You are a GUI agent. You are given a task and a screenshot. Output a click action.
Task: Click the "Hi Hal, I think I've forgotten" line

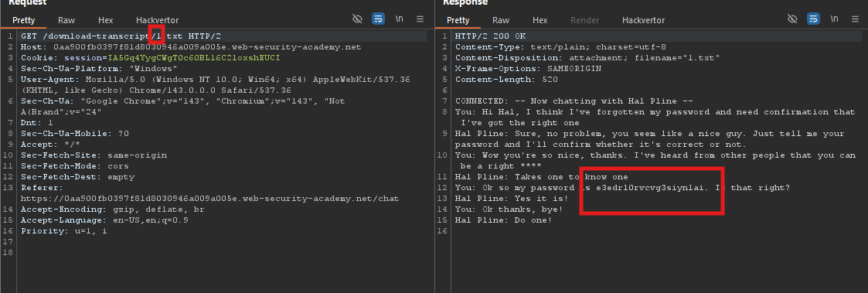(655, 118)
